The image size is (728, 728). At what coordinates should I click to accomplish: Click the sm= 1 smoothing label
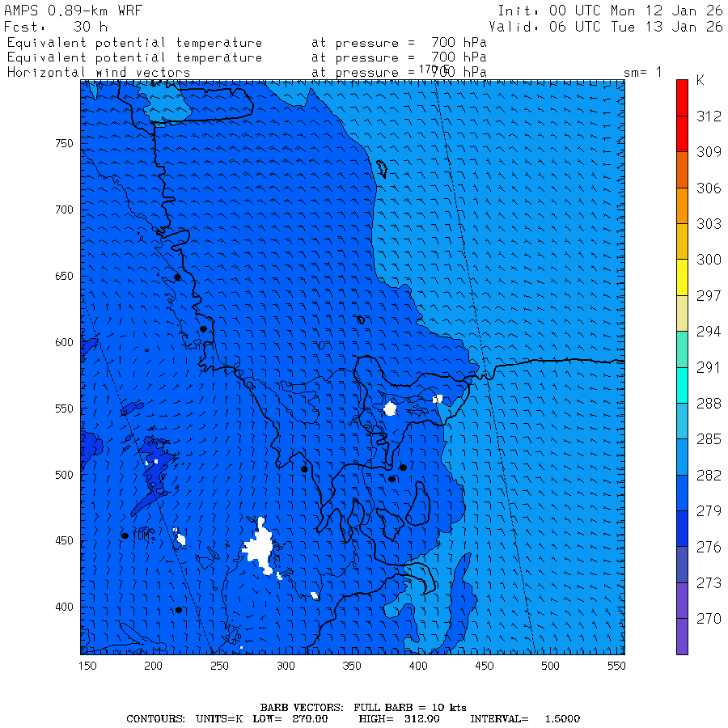coord(642,73)
